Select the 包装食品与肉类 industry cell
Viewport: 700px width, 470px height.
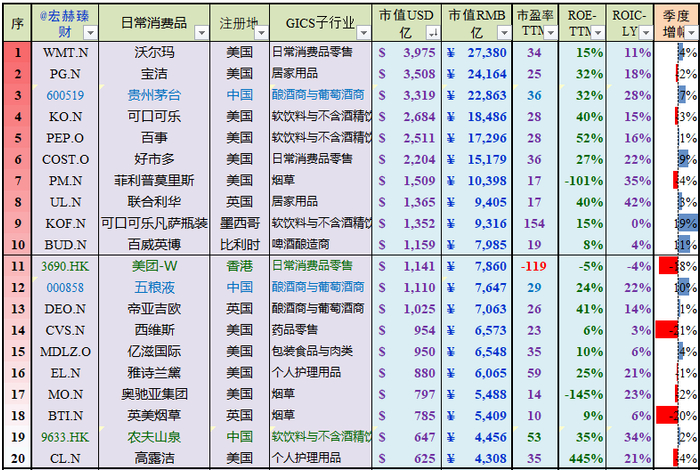321,352
